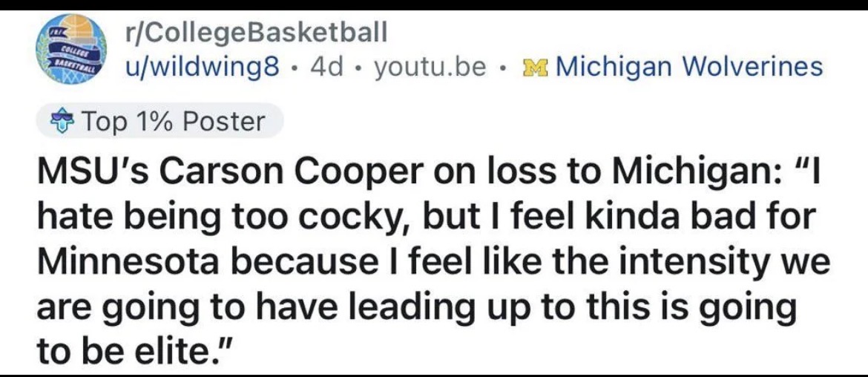Select the Michigan Wolverines flair text
This screenshot has width=868, height=377.
click(x=688, y=68)
